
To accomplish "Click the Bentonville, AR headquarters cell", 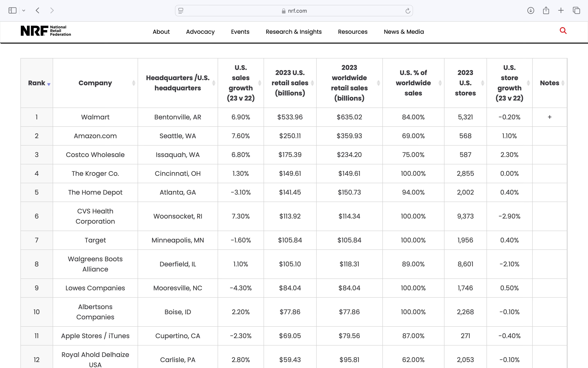I will click(x=178, y=117).
